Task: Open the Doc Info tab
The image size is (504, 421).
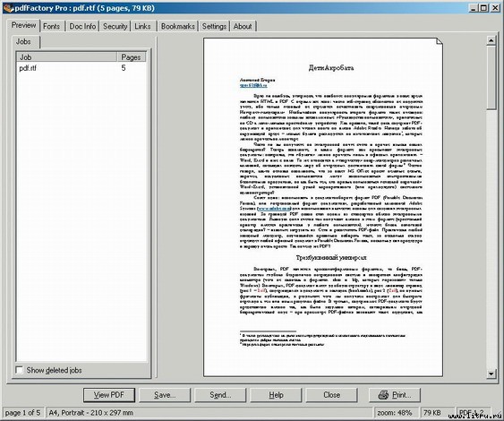Action: point(82,26)
